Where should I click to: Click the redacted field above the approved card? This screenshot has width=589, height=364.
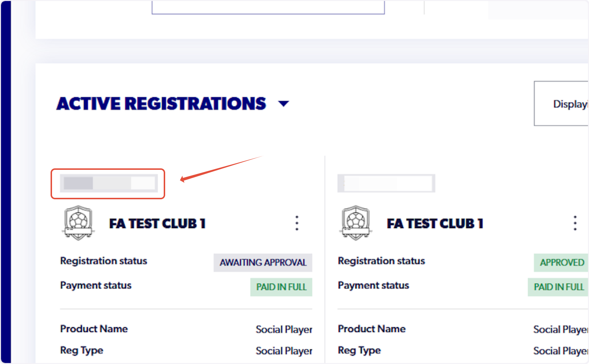[386, 183]
